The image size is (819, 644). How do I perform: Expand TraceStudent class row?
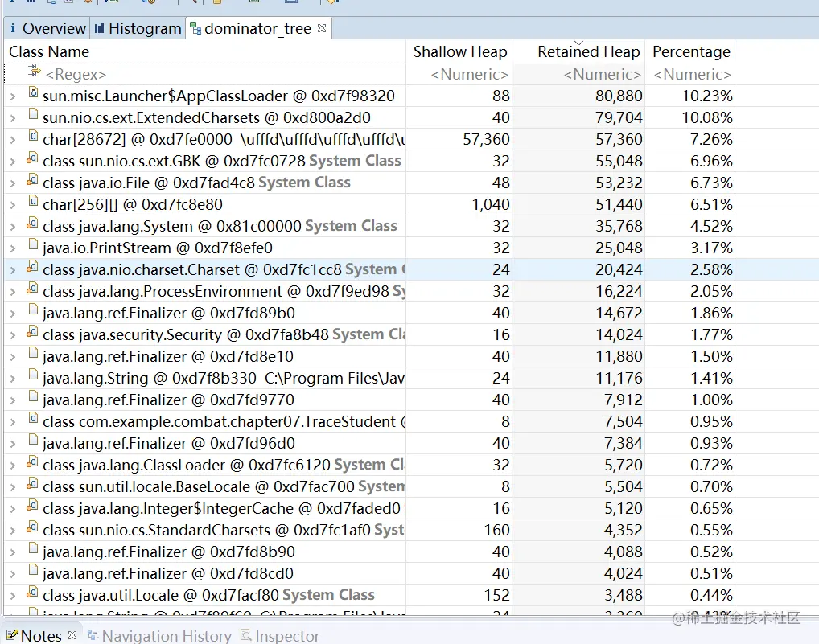tap(13, 421)
